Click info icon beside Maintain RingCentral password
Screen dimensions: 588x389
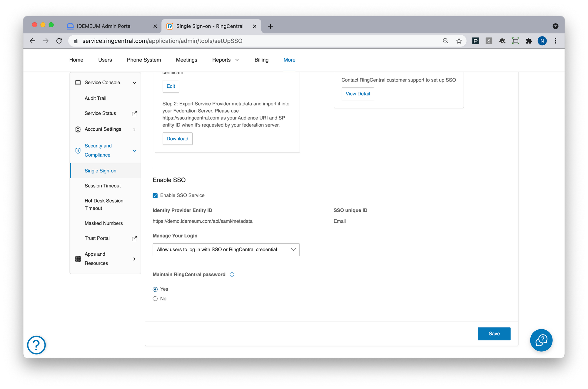232,275
